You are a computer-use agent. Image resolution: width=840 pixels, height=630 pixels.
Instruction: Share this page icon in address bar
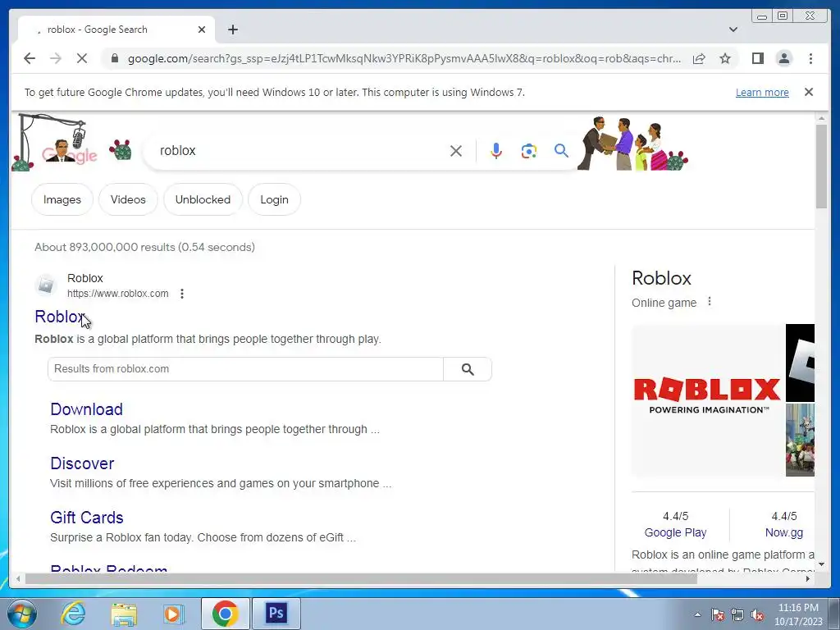699,58
